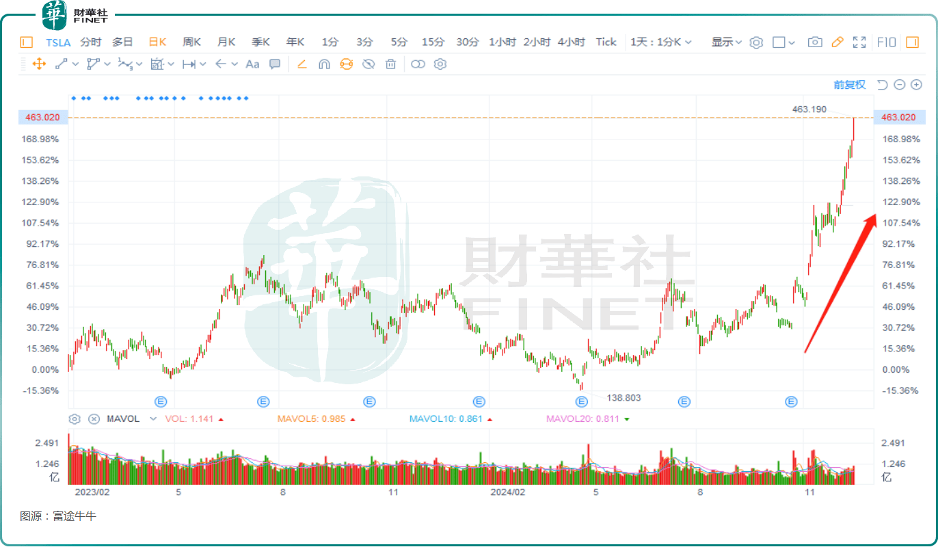
Task: Switch to the 3分 three-minute interval
Action: coord(364,42)
